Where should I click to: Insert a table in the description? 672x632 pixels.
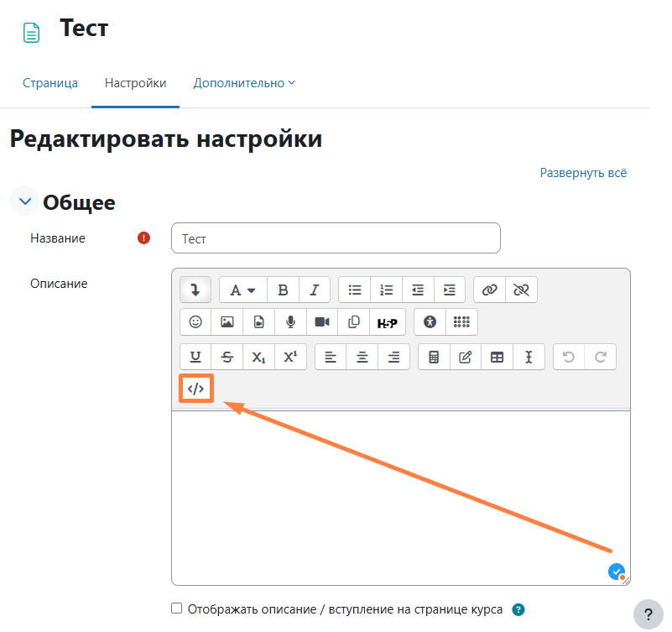497,357
